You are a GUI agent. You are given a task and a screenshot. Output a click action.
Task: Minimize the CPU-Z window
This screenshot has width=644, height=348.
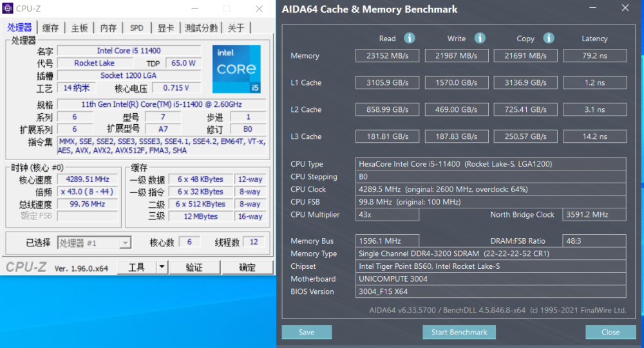pyautogui.click(x=194, y=8)
